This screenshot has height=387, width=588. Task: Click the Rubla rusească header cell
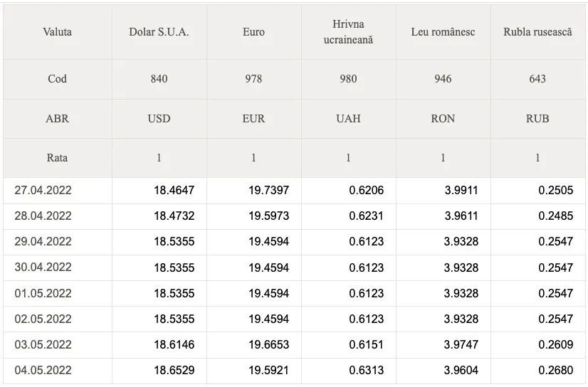537,32
